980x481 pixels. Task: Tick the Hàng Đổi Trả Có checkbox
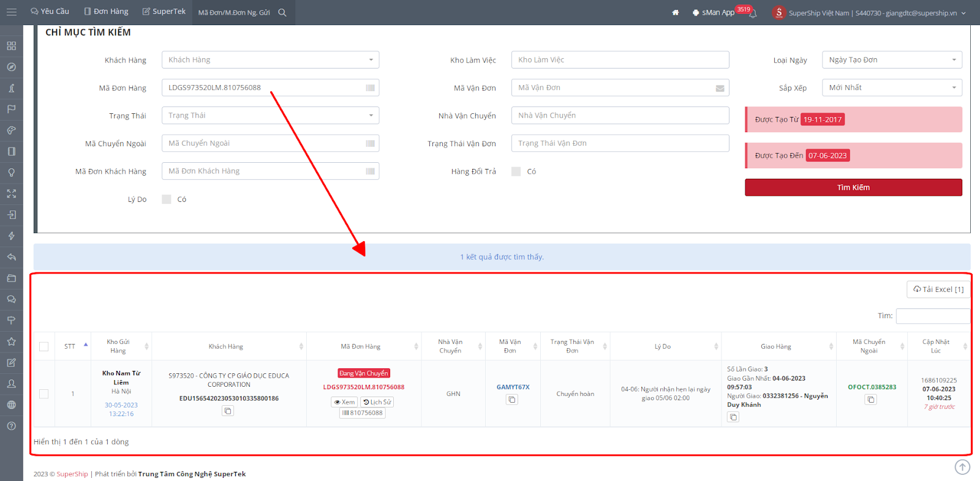click(x=516, y=171)
